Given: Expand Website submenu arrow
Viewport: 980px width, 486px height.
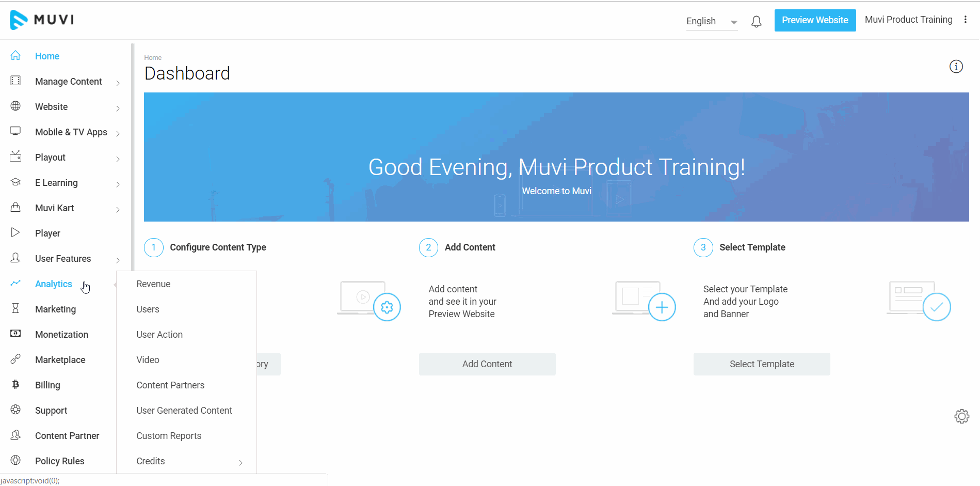Looking at the screenshot, I should tap(118, 108).
